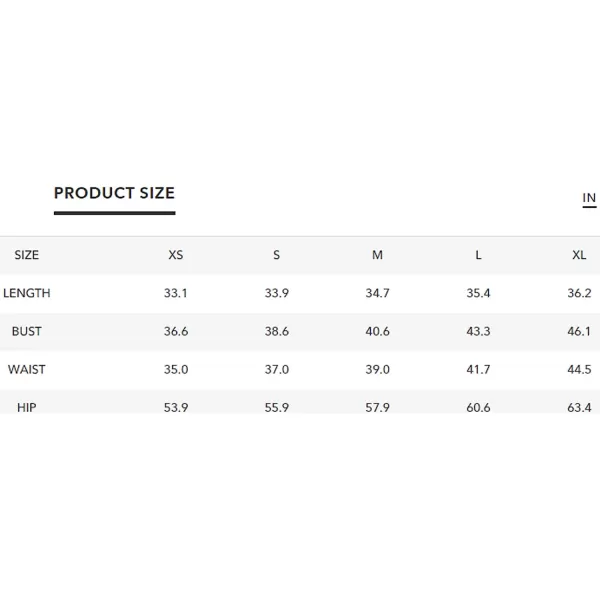600x600 pixels.
Task: Click the M bust value 40.6
Action: click(x=377, y=331)
